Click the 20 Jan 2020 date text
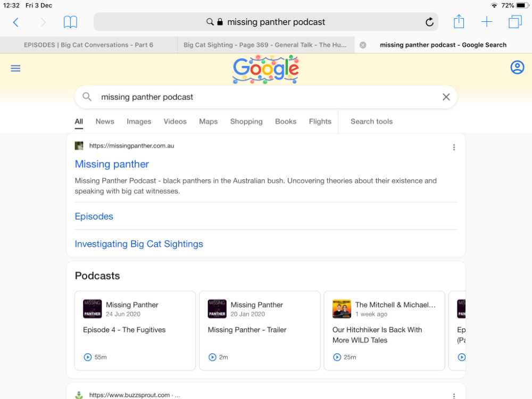 click(x=248, y=314)
